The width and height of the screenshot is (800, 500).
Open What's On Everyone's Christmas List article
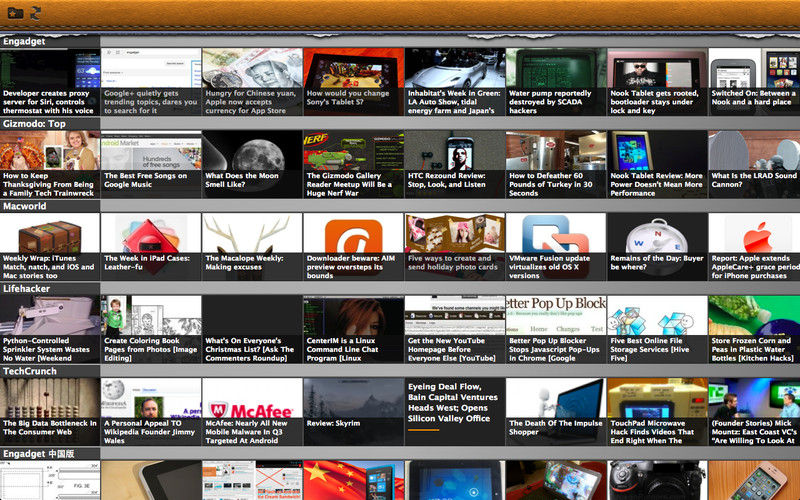tap(252, 330)
